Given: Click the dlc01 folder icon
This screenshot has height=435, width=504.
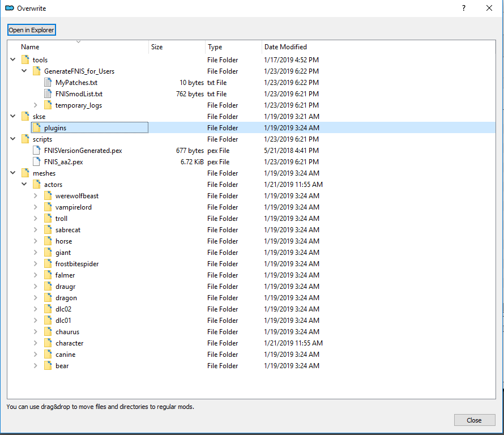Looking at the screenshot, I should click(x=48, y=320).
